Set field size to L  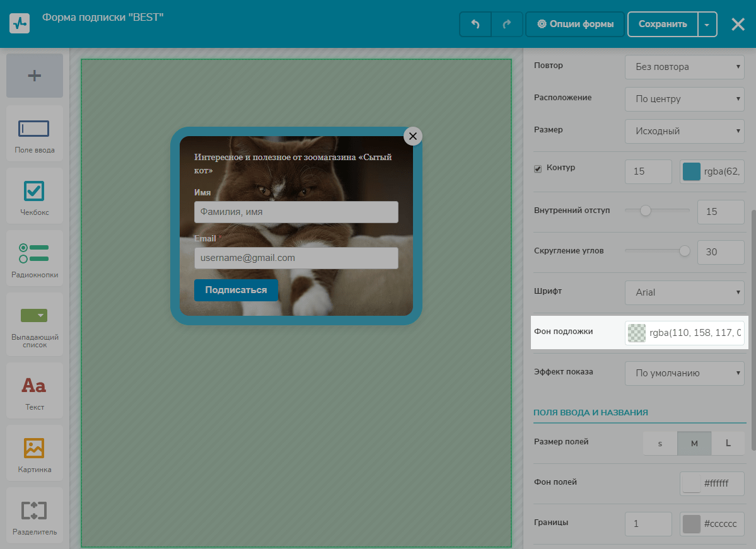(x=728, y=443)
